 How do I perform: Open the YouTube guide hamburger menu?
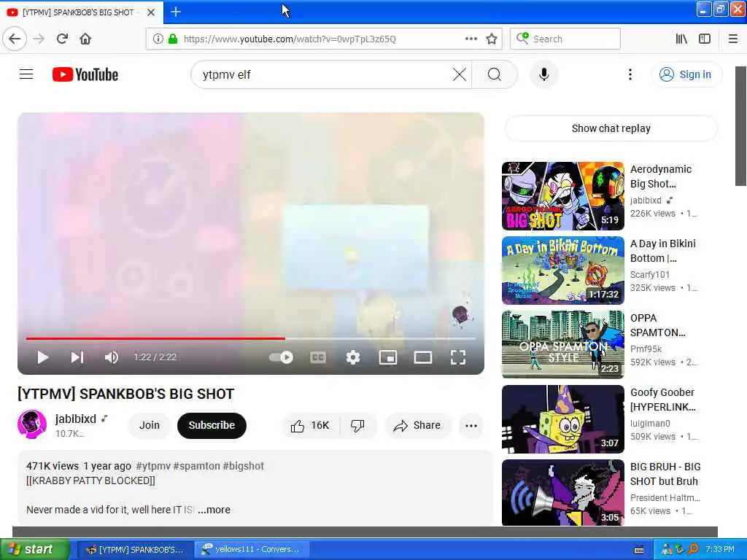tap(26, 74)
